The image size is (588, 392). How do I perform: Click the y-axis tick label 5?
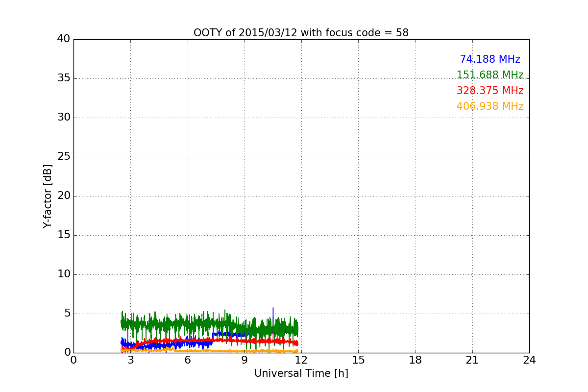click(x=67, y=314)
